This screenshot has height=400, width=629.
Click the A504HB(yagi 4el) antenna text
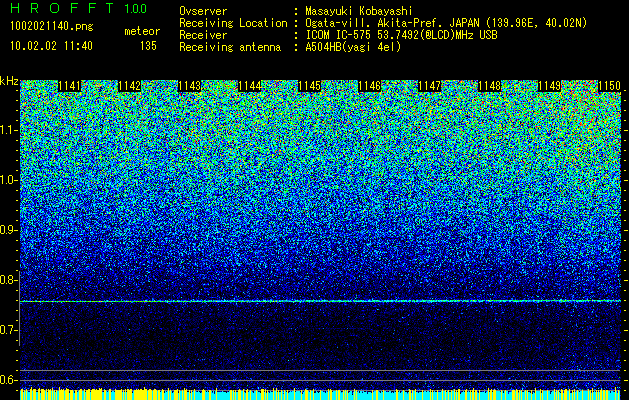(x=353, y=47)
